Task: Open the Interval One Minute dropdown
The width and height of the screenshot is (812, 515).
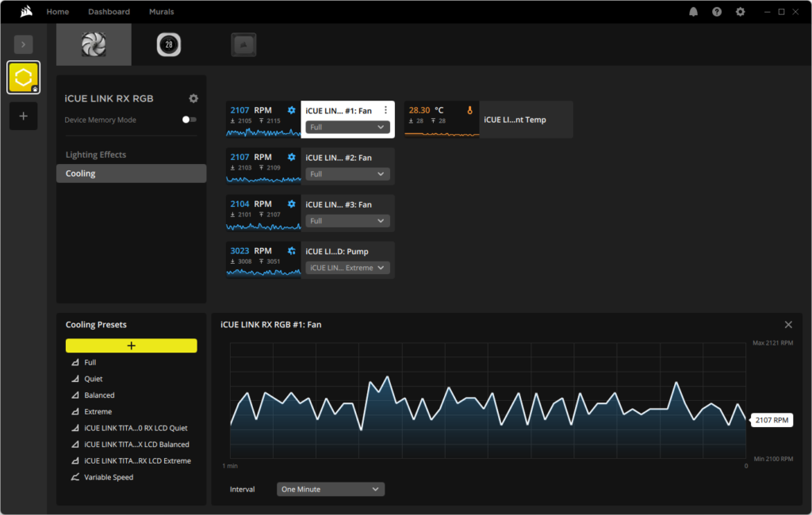Action: tap(331, 489)
